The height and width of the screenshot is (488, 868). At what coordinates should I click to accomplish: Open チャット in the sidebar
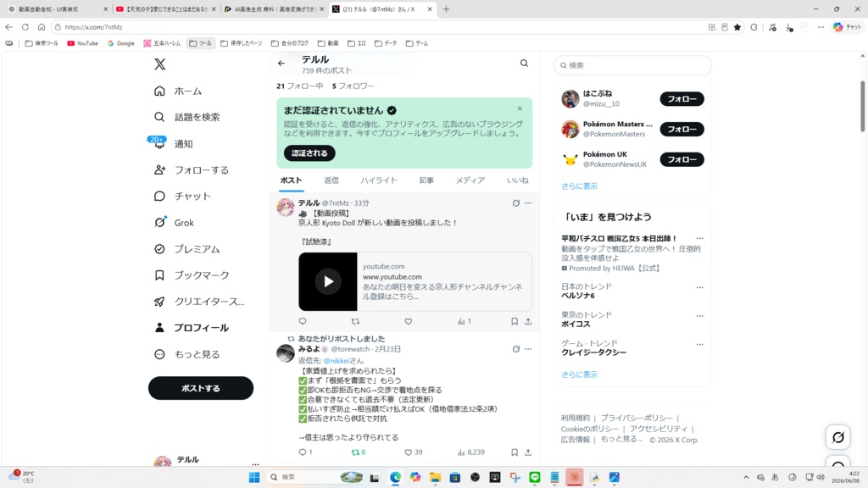182,197
